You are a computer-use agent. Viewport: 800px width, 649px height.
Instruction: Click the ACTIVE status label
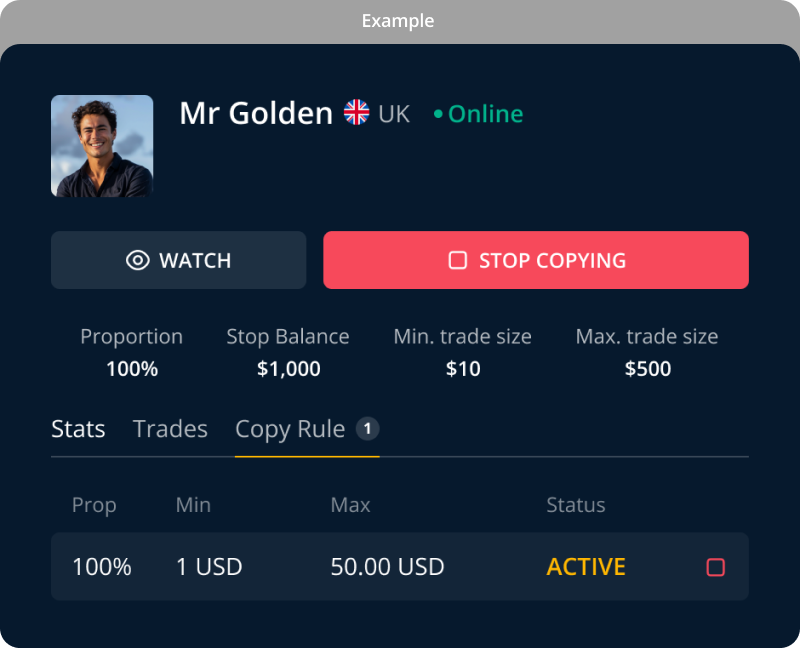coord(586,567)
